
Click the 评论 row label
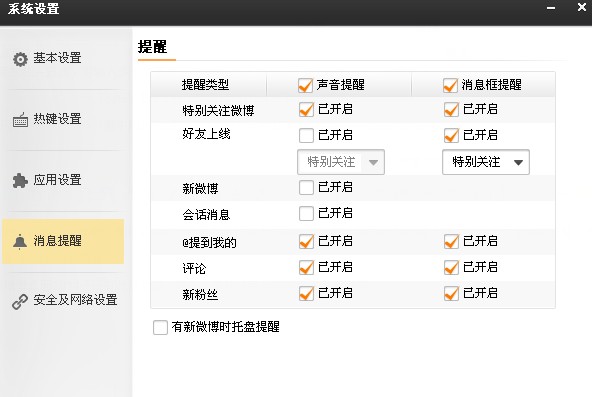pos(194,269)
